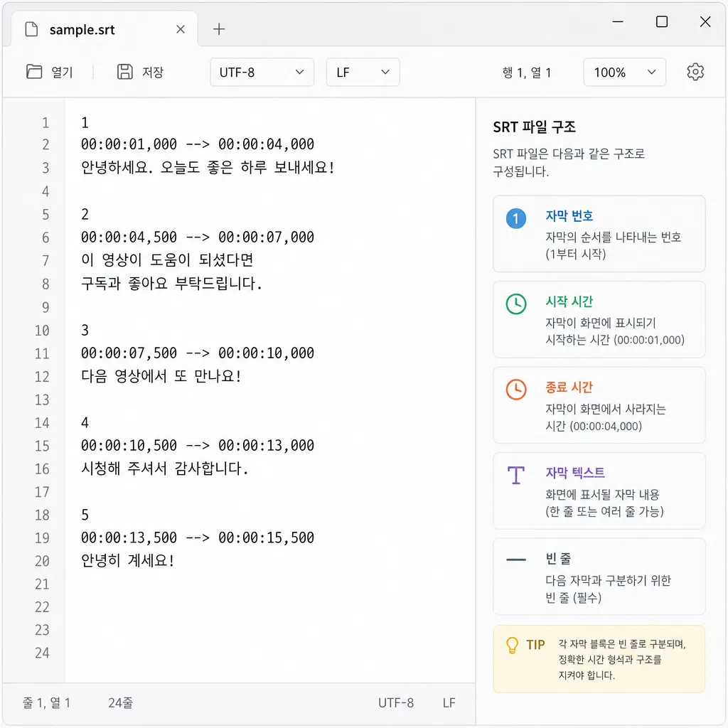This screenshot has width=728, height=728.
Task: Click the 저장 floppy disk icon
Action: point(124,72)
